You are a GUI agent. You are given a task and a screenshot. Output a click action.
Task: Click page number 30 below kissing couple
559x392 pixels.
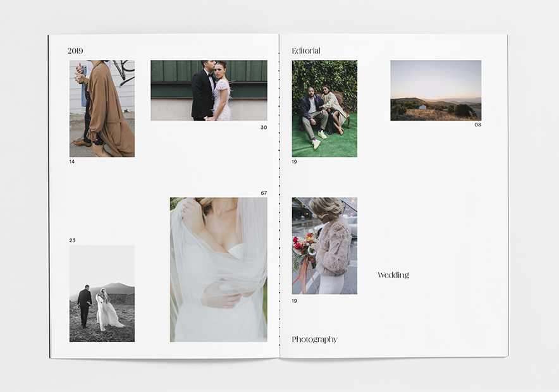tap(264, 127)
